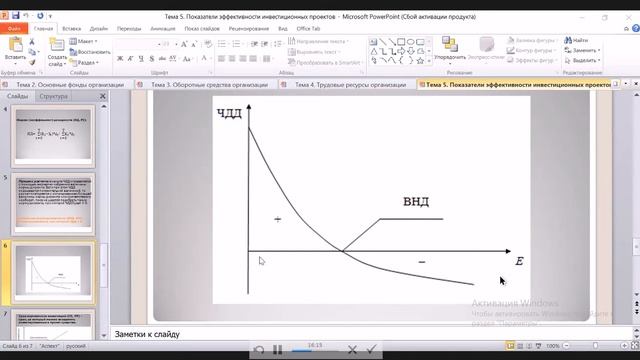The height and width of the screenshot is (360, 640).
Task: Click the Cut scissors icon
Action: click(32, 42)
